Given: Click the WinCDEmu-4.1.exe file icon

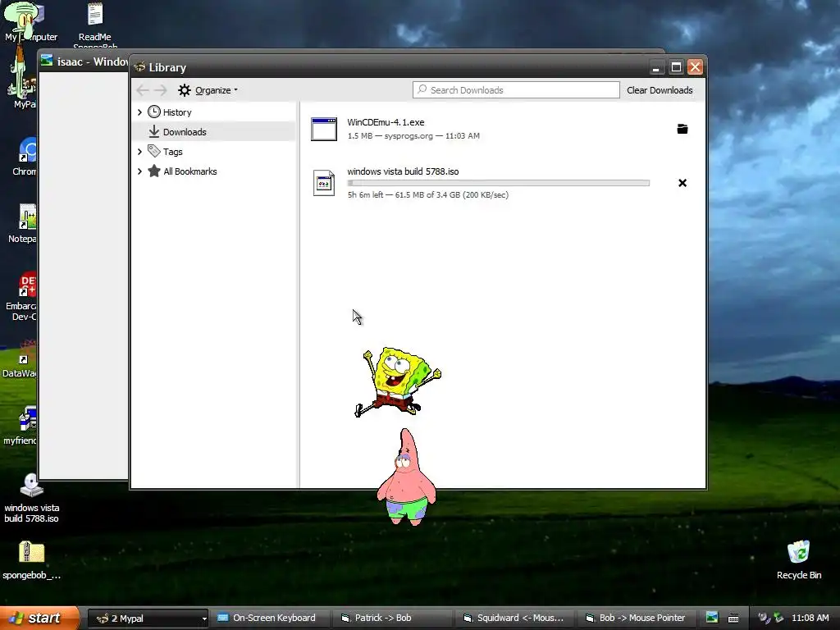Looking at the screenshot, I should 324,129.
